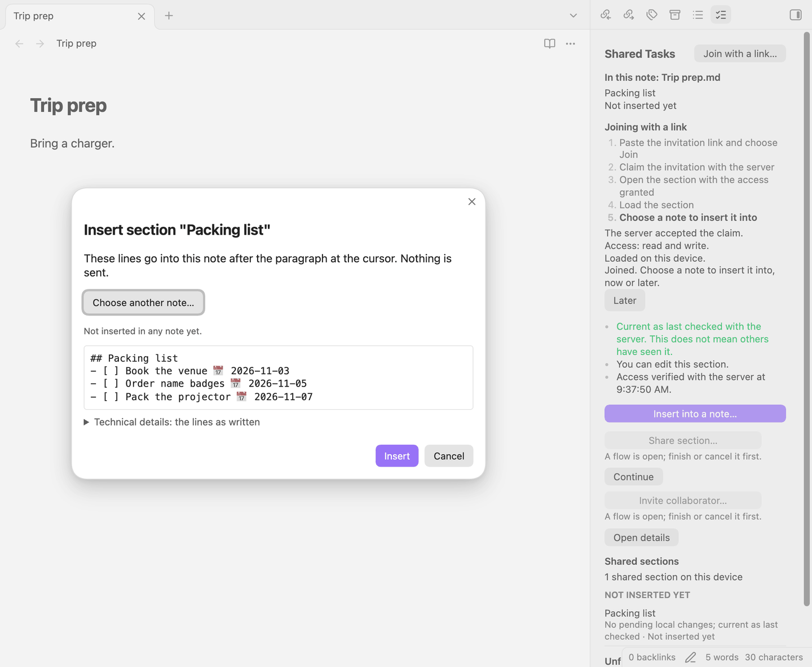Click the disabled Share section... button
Image resolution: width=812 pixels, height=667 pixels.
[683, 440]
